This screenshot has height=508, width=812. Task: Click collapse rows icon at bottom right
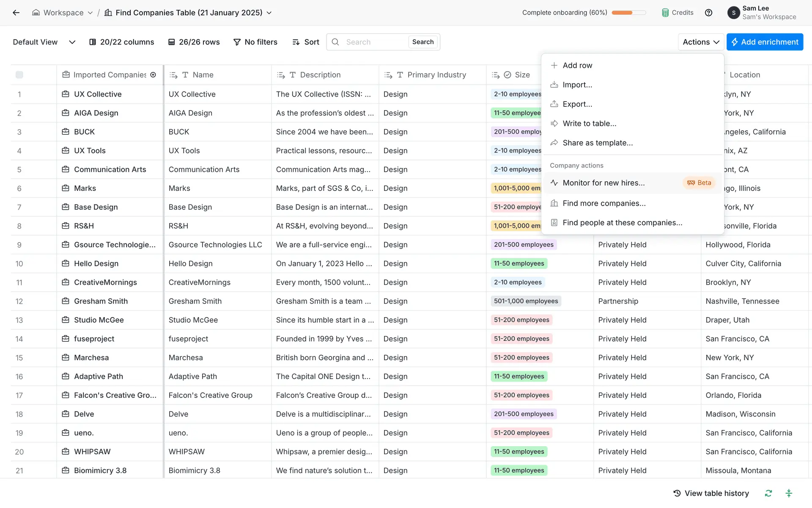click(789, 493)
